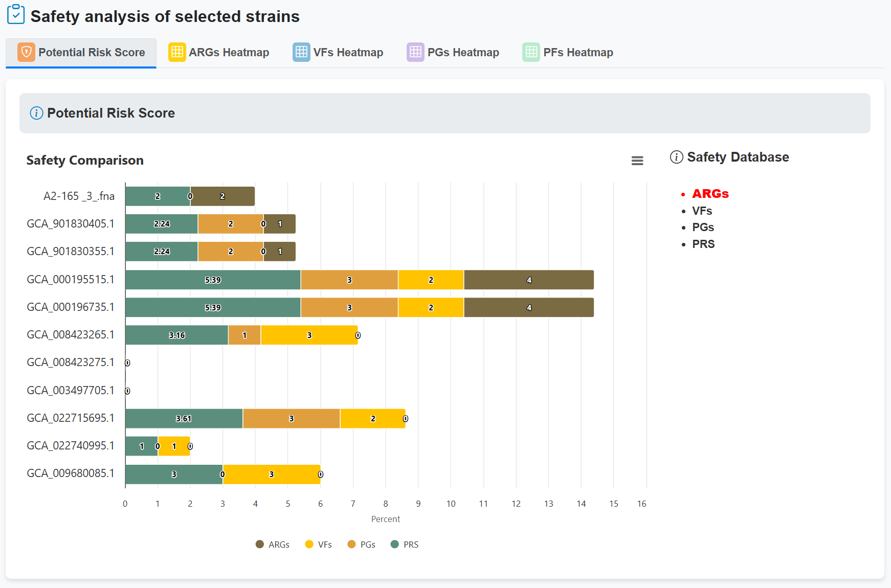The width and height of the screenshot is (891, 588).
Task: Click the yellow grid icon for ARGs Heatmap
Action: pos(177,52)
